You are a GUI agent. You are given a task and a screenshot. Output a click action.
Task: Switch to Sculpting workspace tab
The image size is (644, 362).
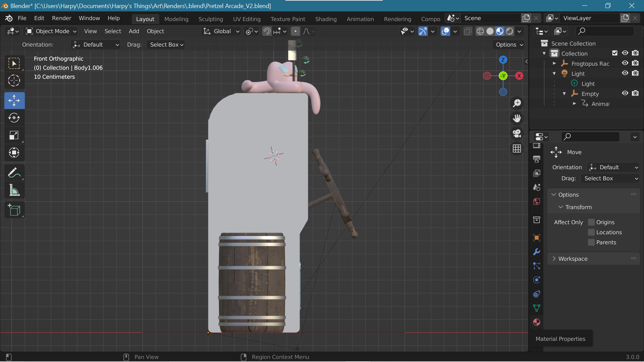point(211,19)
